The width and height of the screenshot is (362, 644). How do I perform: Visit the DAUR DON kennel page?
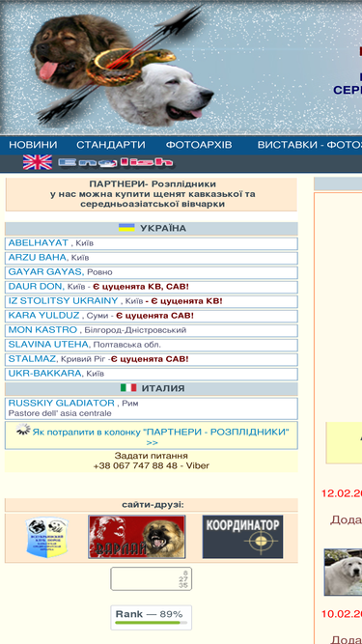(x=36, y=286)
